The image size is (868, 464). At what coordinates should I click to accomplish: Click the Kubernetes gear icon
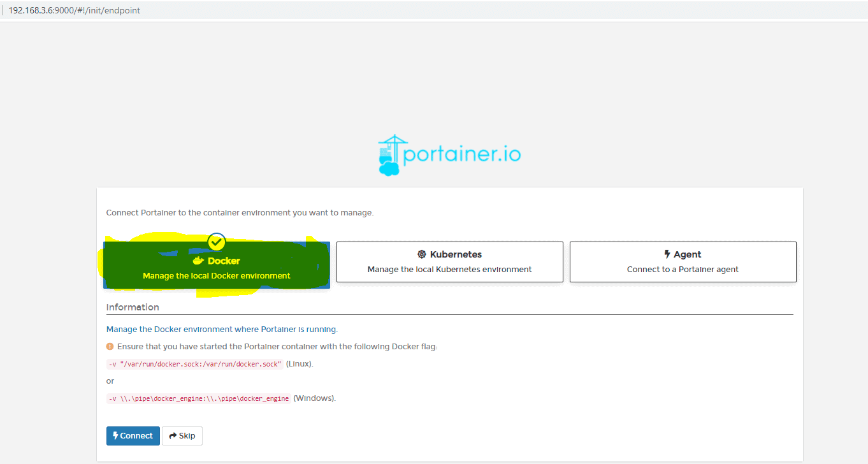(421, 254)
